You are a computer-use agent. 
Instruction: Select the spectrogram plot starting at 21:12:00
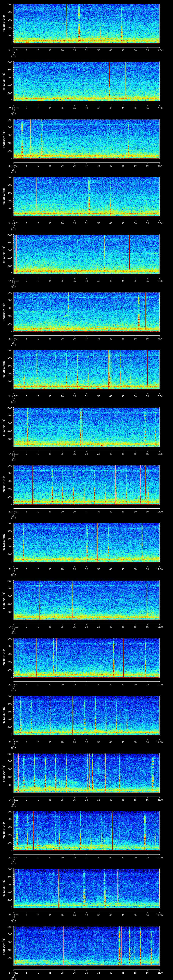86,657
